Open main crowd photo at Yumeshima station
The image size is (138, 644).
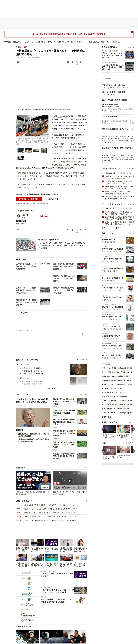pos(32,125)
